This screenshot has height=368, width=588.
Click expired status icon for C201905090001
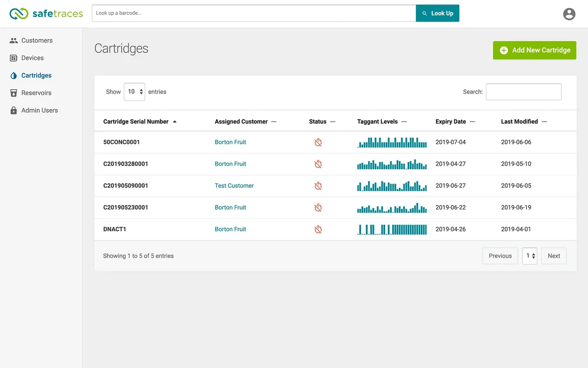[318, 186]
